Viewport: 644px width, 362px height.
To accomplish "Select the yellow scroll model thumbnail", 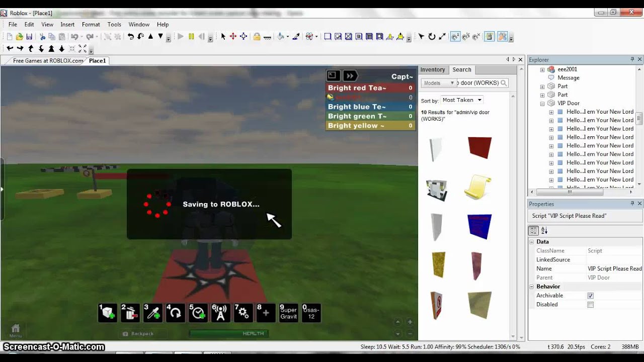I will pyautogui.click(x=478, y=187).
